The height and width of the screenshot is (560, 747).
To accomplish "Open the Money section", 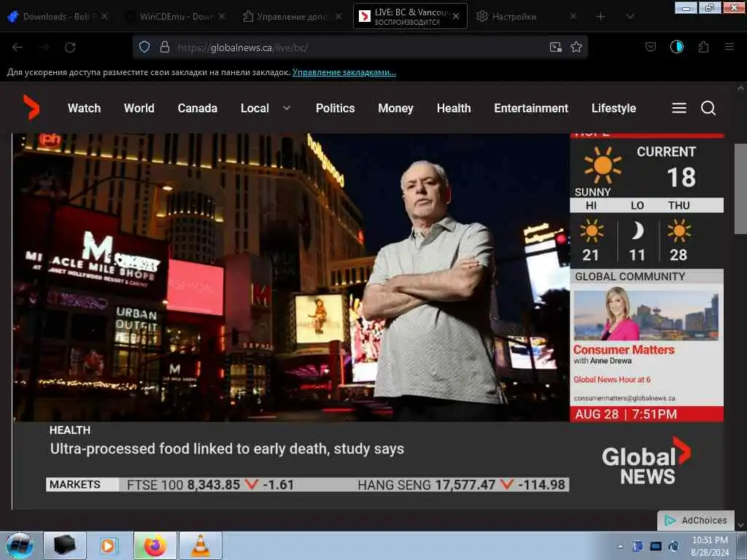I will click(395, 108).
